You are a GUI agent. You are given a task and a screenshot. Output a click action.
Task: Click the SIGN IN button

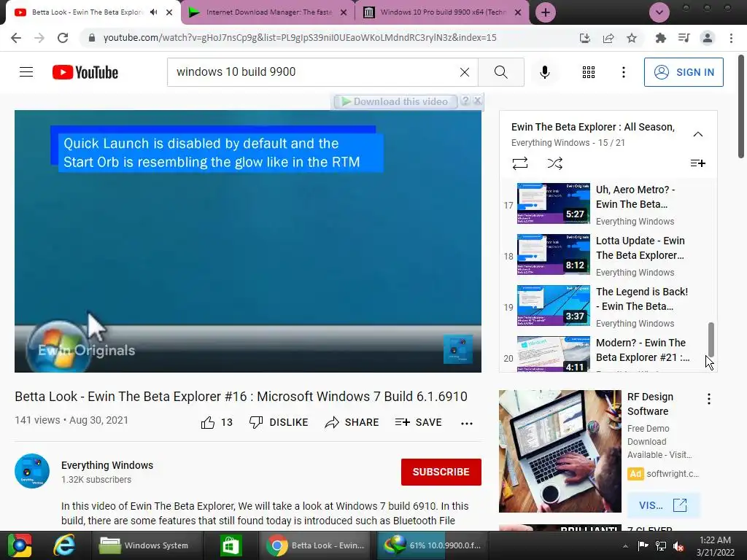point(684,72)
